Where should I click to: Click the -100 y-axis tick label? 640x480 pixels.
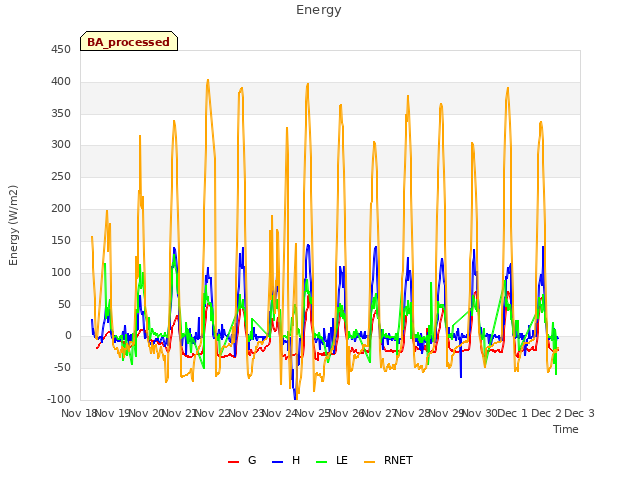(x=59, y=399)
